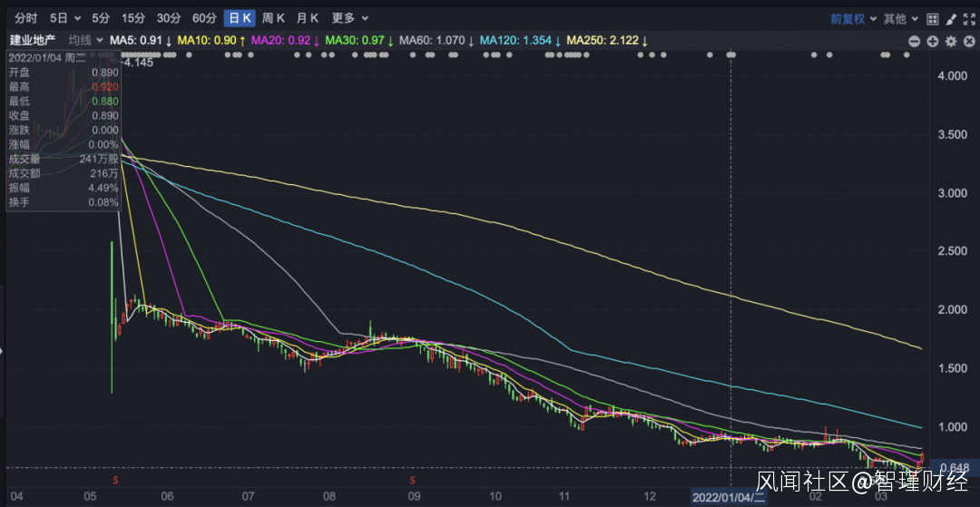The width and height of the screenshot is (980, 507).
Task: Click the 成交额 216万 row in tooltip
Action: (64, 173)
